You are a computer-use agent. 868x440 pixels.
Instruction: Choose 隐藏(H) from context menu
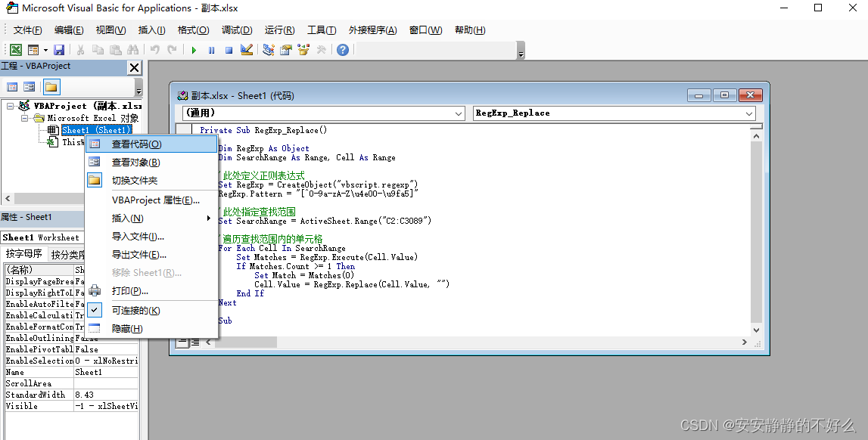tap(151, 329)
